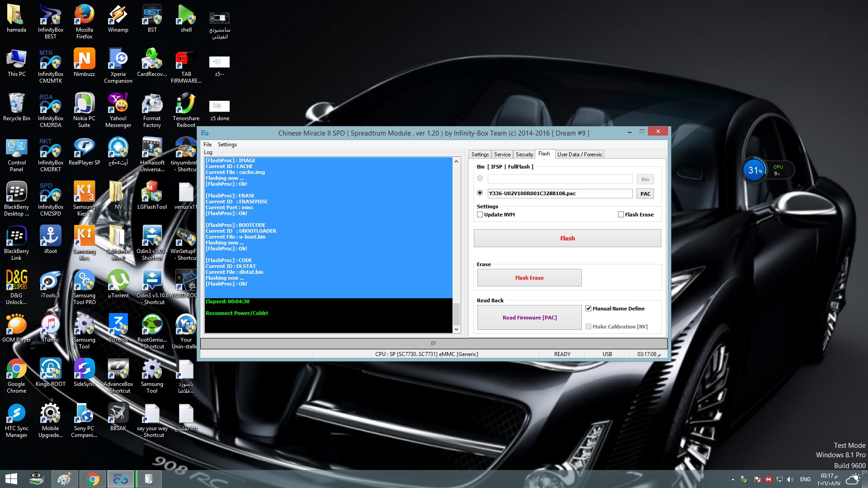
Task: Open Chrome from the taskbar
Action: 93,479
